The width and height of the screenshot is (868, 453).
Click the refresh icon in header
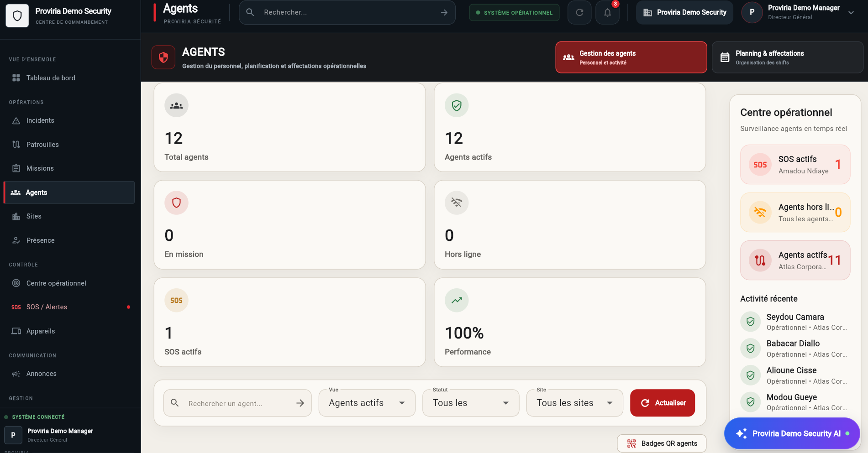[579, 12]
